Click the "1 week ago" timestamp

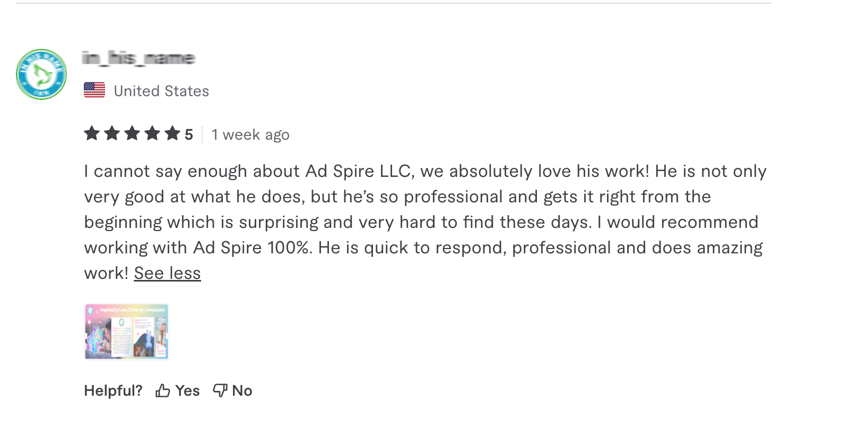coord(250,135)
